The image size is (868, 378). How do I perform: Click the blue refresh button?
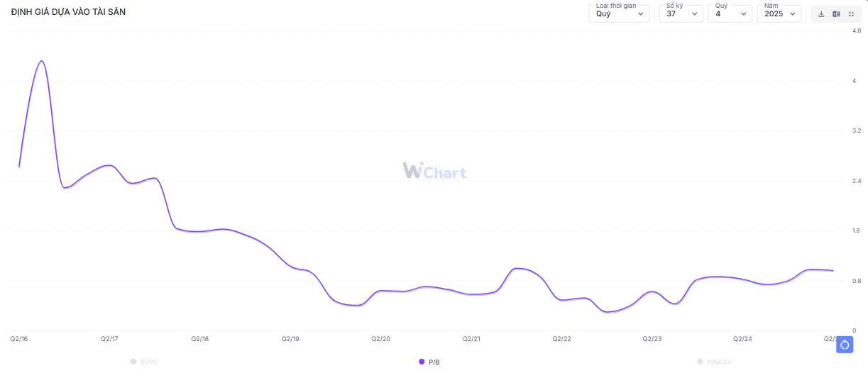[845, 345]
